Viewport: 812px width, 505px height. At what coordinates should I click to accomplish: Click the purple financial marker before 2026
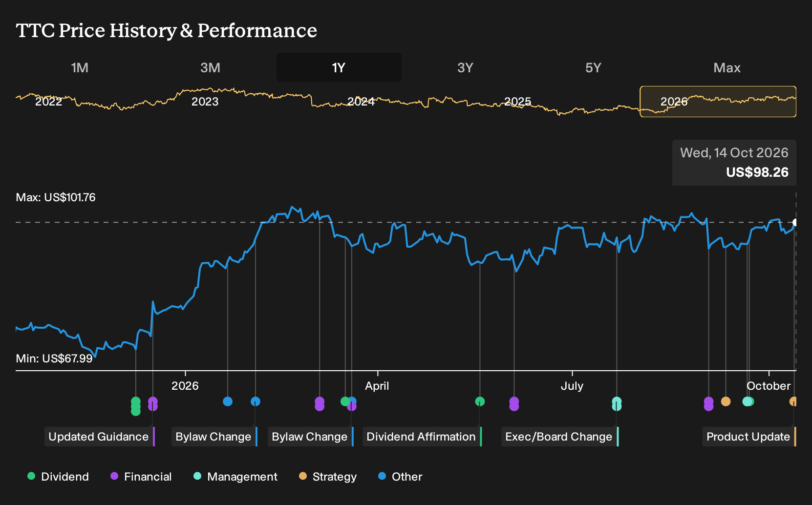153,404
